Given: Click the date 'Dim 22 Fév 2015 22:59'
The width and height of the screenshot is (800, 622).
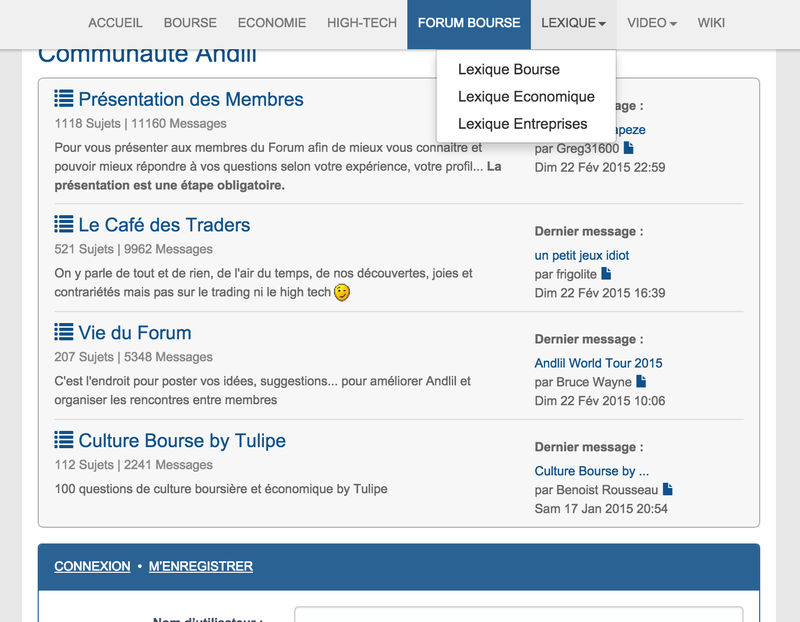Looking at the screenshot, I should point(600,167).
